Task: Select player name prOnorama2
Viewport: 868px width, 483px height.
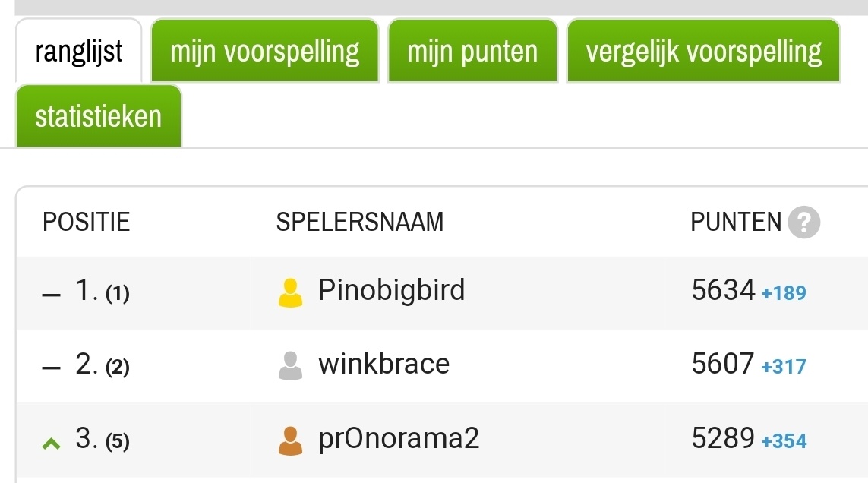Action: [x=399, y=438]
